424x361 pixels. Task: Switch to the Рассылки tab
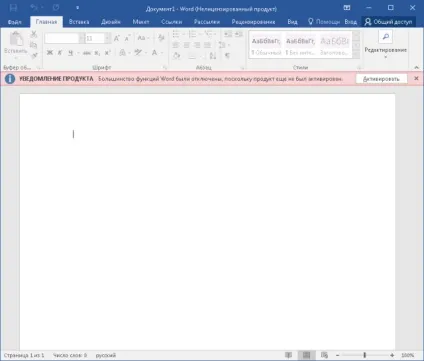(x=207, y=22)
